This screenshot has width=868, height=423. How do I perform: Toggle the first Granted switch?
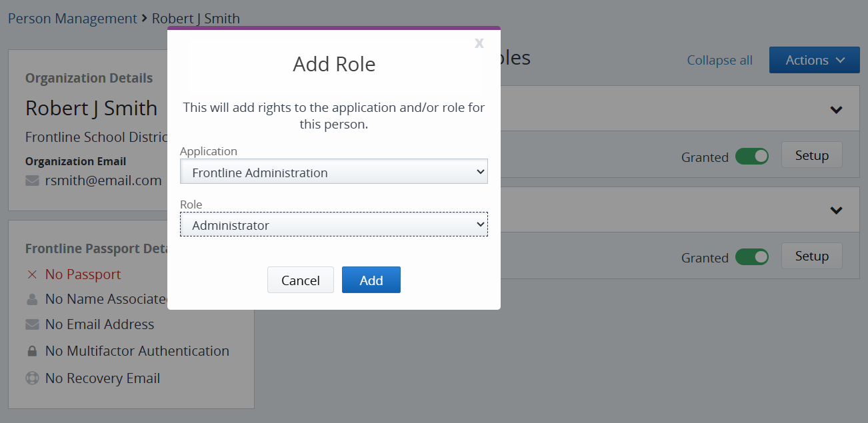(x=752, y=157)
